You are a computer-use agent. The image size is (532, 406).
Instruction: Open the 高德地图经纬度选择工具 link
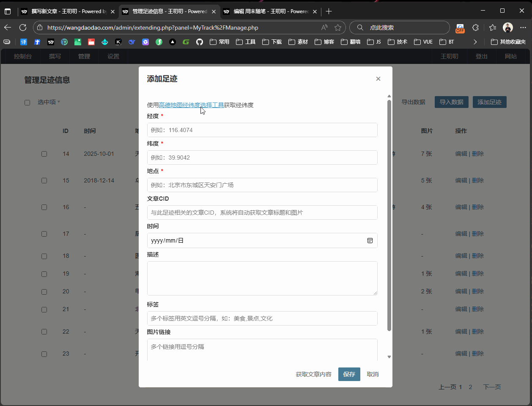191,105
